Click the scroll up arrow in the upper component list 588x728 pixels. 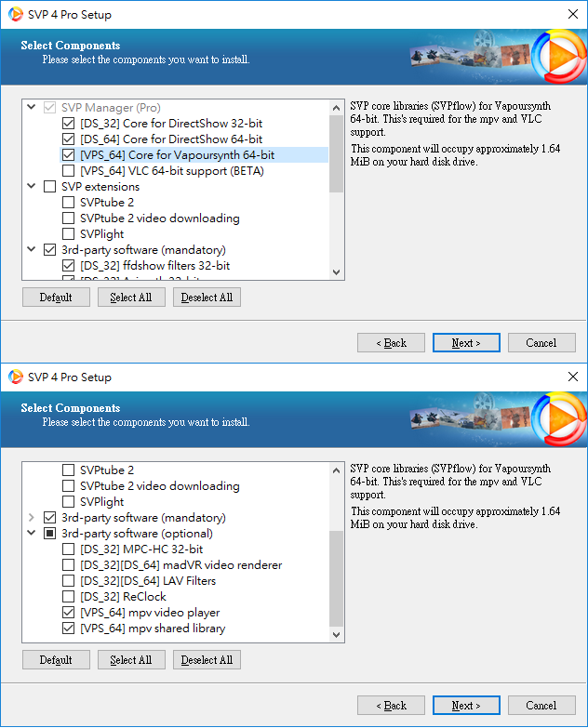[336, 108]
